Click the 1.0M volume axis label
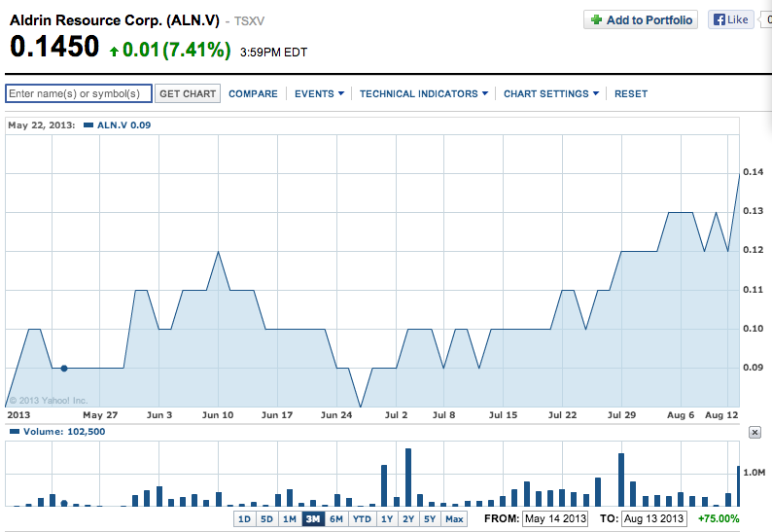Viewport: 772px width, 532px height. click(x=754, y=473)
